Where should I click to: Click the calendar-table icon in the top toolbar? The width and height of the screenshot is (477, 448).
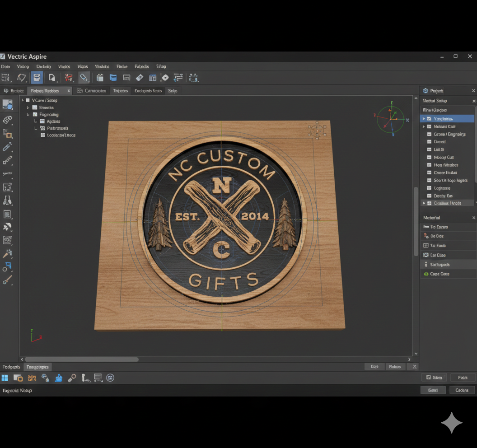click(152, 78)
